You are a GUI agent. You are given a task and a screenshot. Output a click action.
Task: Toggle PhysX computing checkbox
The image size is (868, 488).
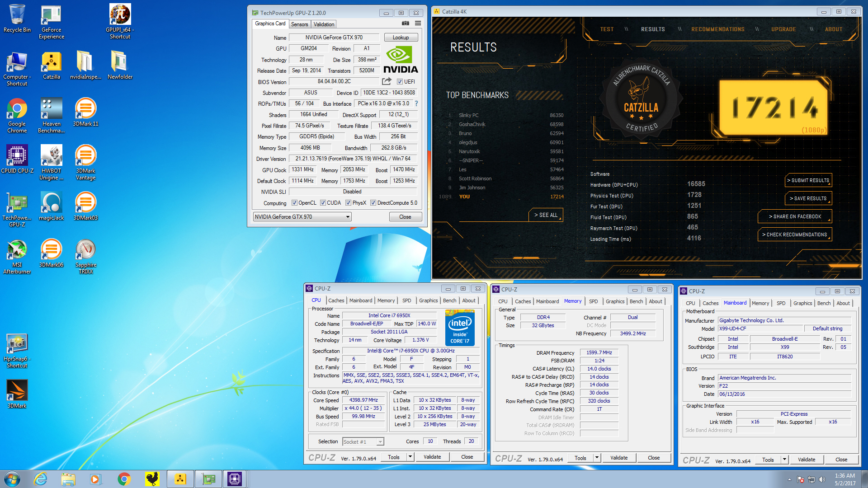pyautogui.click(x=348, y=203)
